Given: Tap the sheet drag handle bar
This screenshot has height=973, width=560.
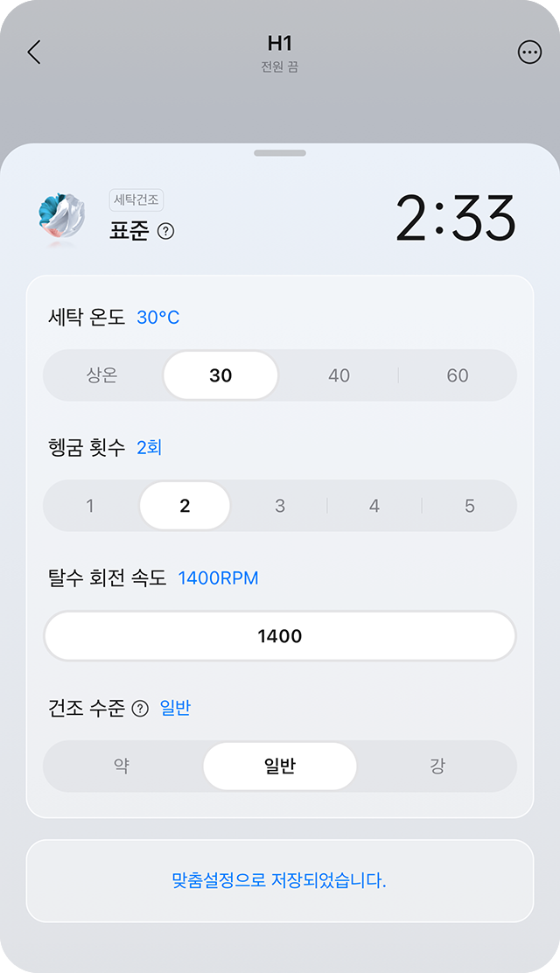Looking at the screenshot, I should pyautogui.click(x=280, y=153).
